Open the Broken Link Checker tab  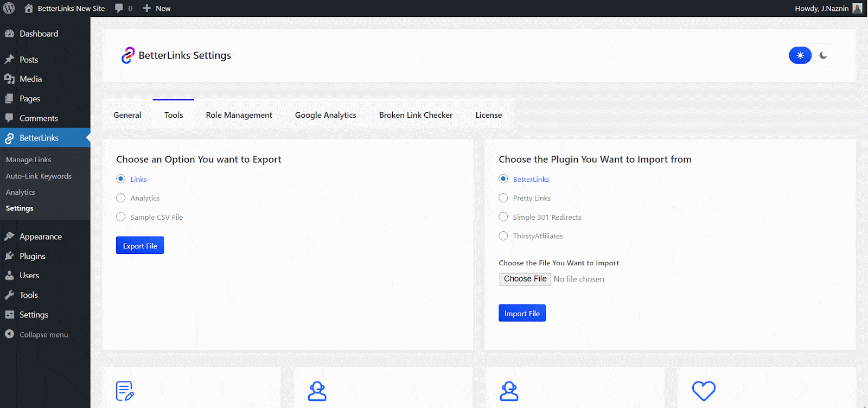[x=416, y=115]
